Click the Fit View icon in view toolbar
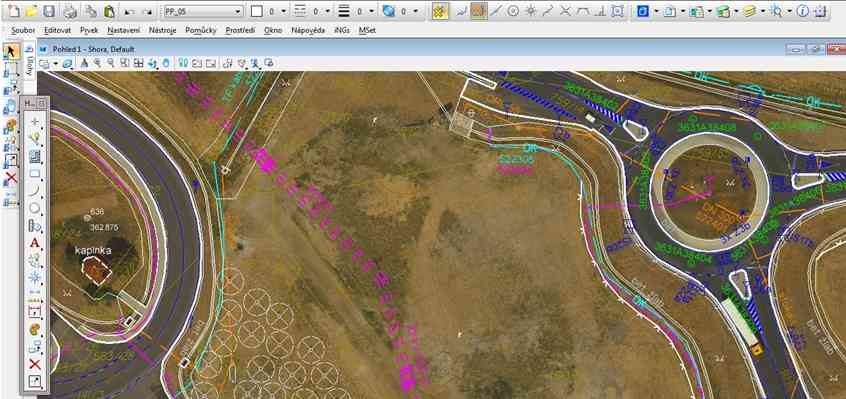 tap(125, 63)
